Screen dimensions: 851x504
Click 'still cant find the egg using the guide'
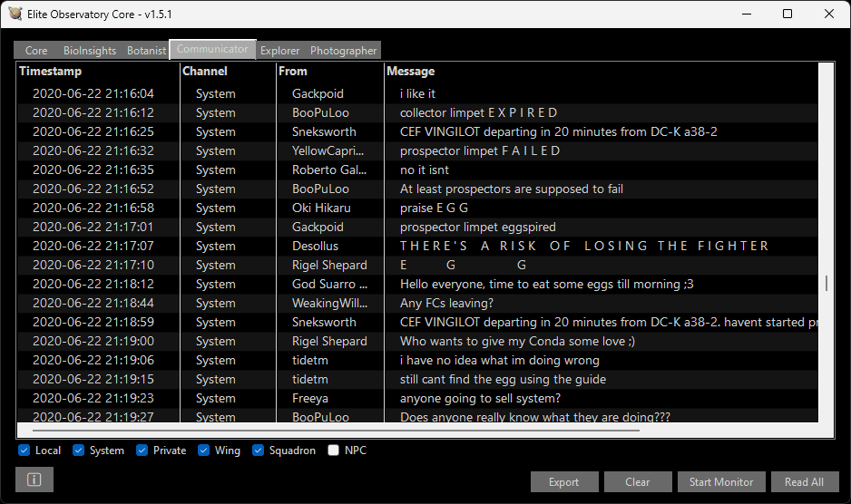pyautogui.click(x=503, y=379)
